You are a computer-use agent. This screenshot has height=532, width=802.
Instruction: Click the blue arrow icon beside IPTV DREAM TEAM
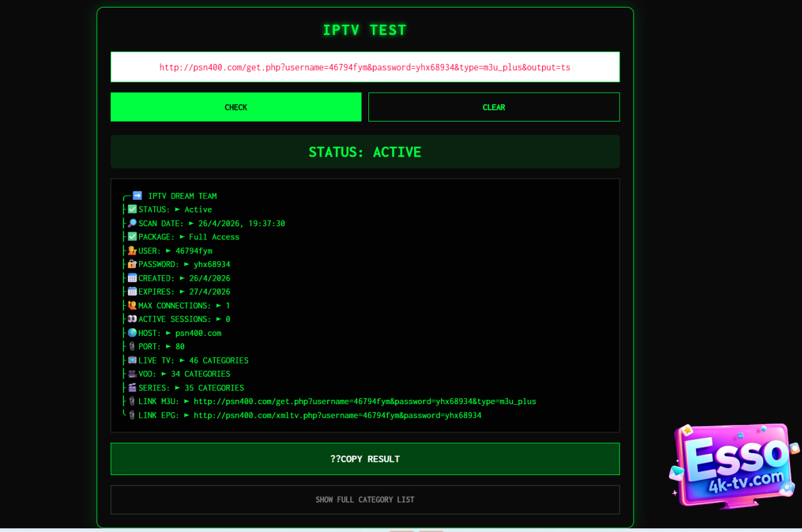click(x=137, y=196)
